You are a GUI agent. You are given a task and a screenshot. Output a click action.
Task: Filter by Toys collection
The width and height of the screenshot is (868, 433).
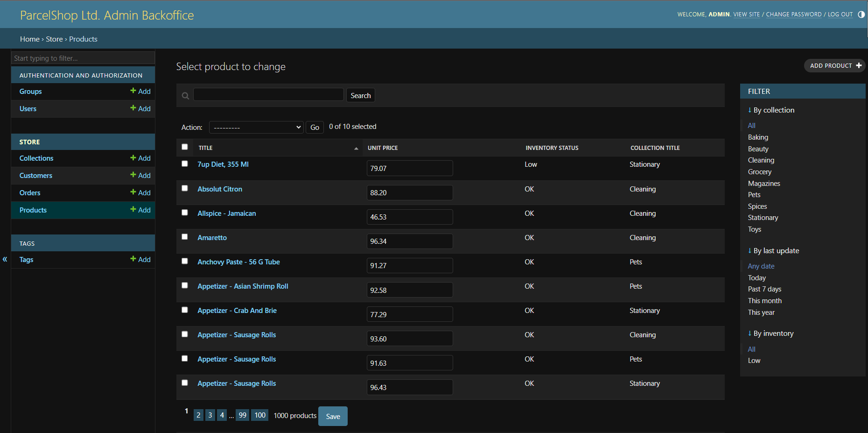(755, 229)
